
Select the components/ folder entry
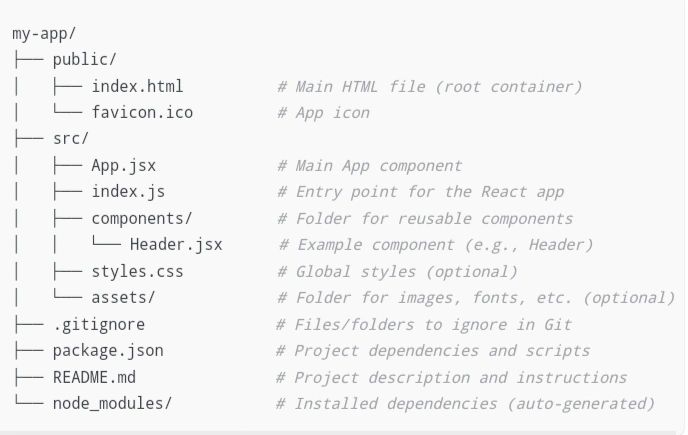coord(142,218)
